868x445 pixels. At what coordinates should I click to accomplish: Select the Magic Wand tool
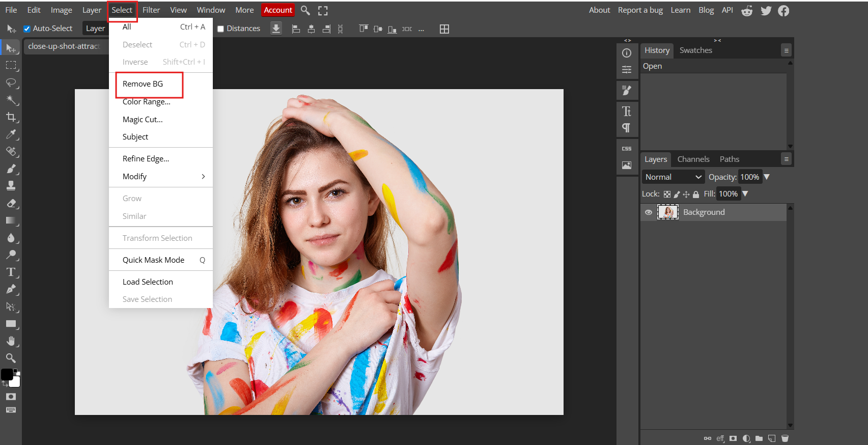[11, 100]
